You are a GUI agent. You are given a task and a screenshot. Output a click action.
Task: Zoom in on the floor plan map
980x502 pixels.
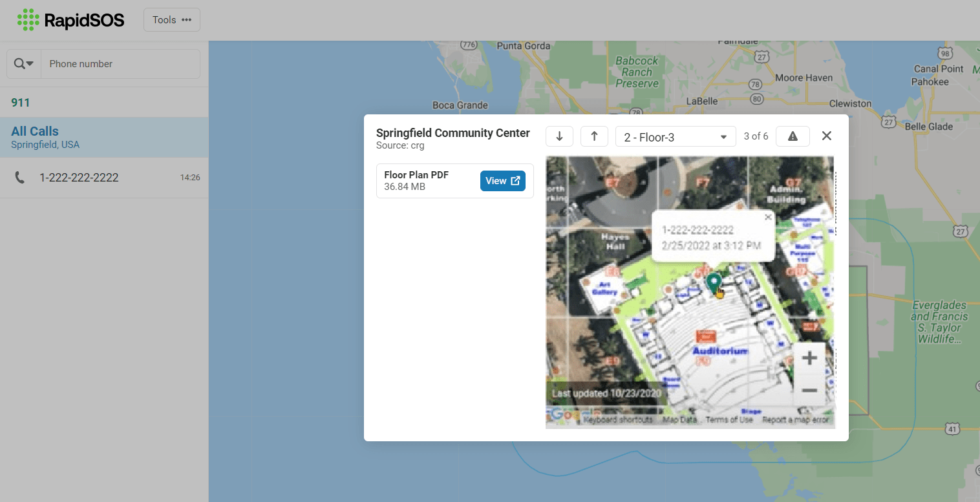(809, 359)
